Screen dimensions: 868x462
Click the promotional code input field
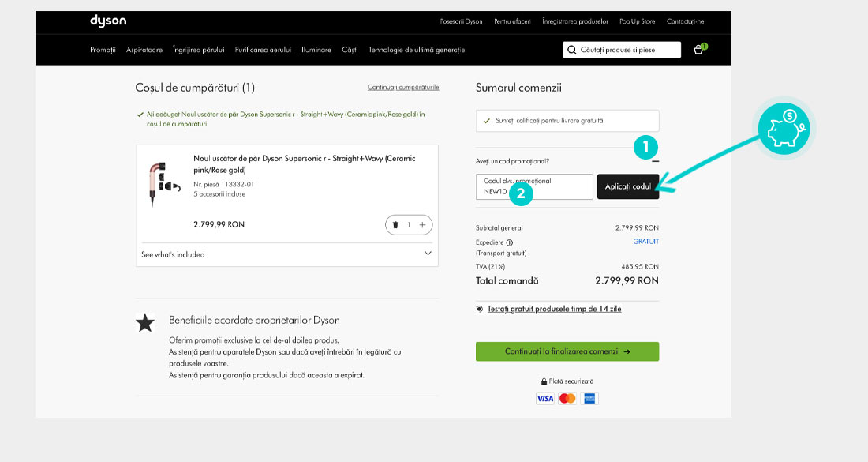click(x=535, y=187)
